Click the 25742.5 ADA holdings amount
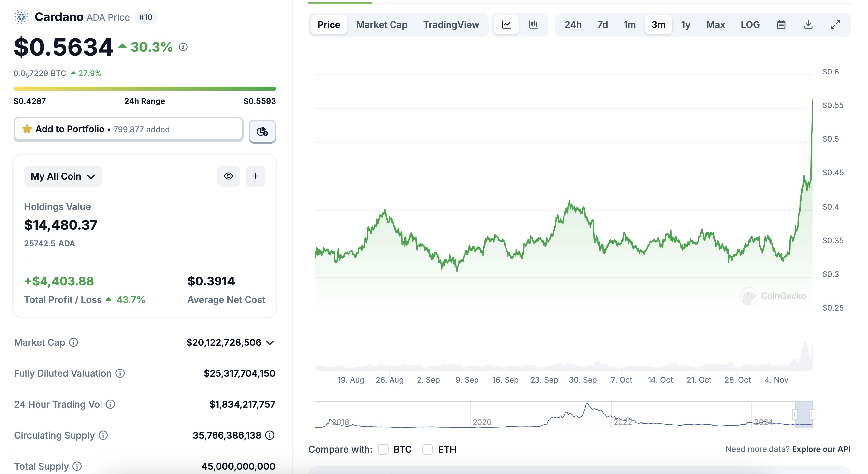The width and height of the screenshot is (868, 474). click(x=49, y=243)
